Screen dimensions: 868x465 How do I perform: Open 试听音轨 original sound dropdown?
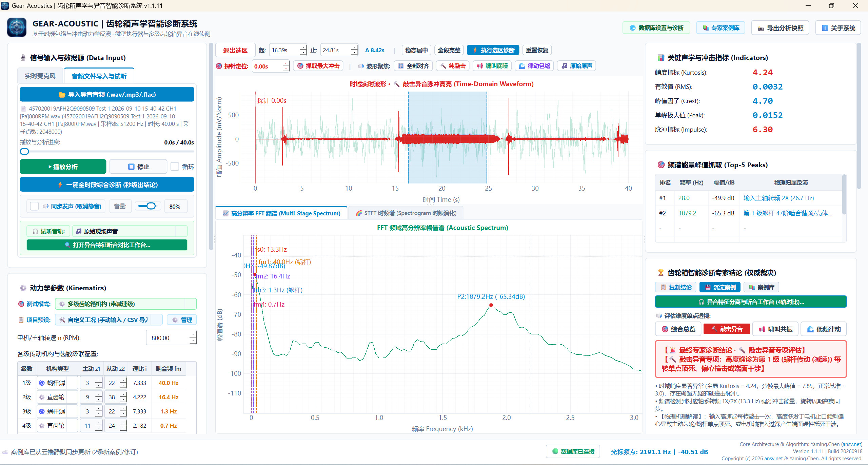(130, 231)
